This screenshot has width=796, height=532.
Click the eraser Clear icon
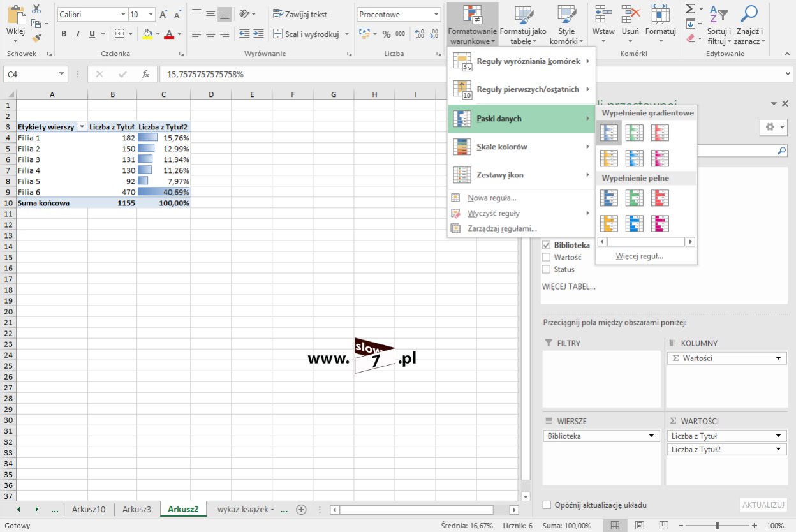691,38
